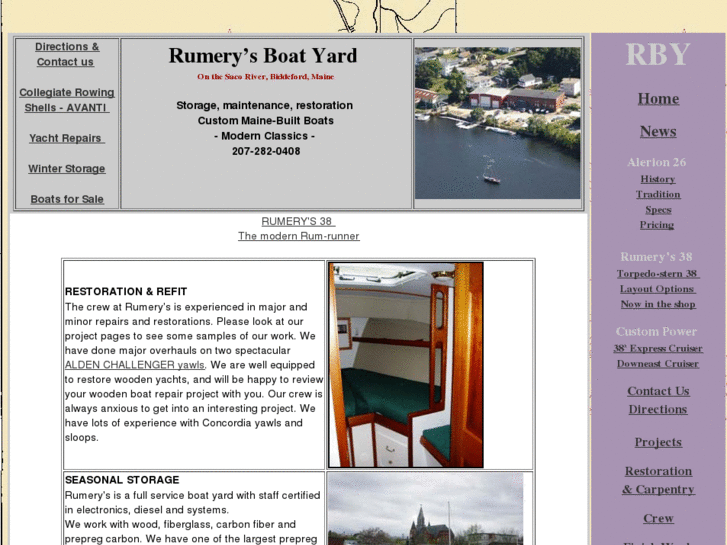Screen dimensions: 727x545
Task: Open the Winter Storage link
Action: pos(67,169)
